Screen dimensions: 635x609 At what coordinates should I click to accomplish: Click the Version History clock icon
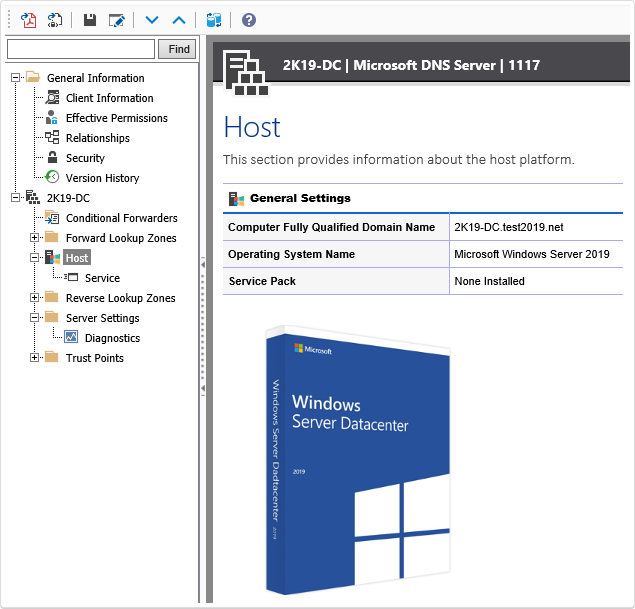52,177
